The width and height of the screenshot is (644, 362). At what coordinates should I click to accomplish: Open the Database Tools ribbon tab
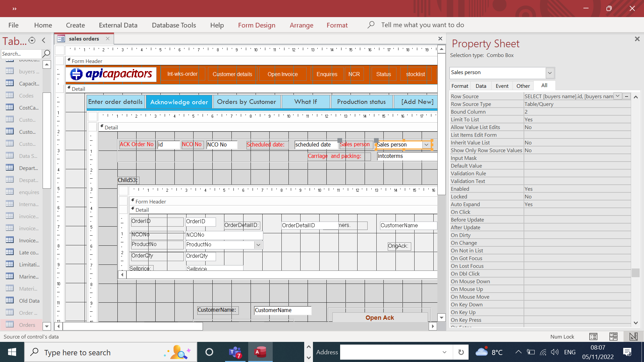click(x=174, y=25)
